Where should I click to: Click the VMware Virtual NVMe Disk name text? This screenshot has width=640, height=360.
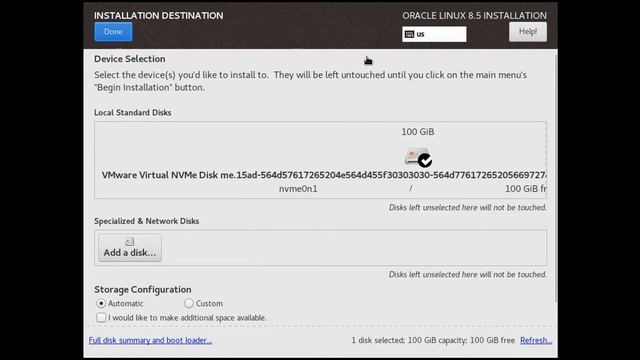324,175
